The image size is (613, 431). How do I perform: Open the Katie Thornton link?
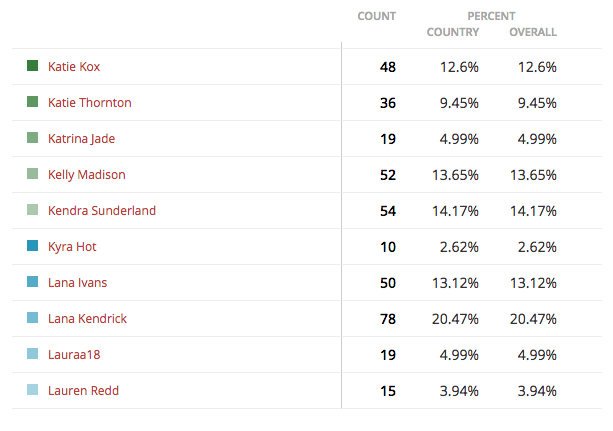point(90,102)
